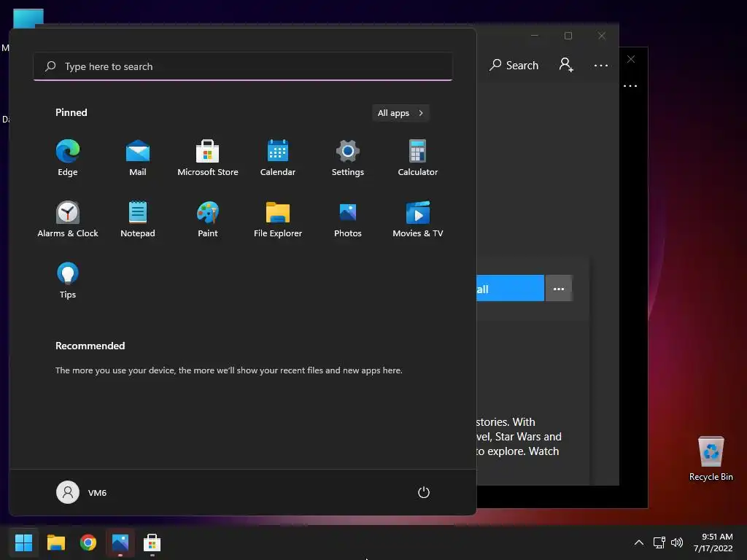Screen dimensions: 747x560
Task: Click the Power button in Start menu
Action: click(424, 492)
